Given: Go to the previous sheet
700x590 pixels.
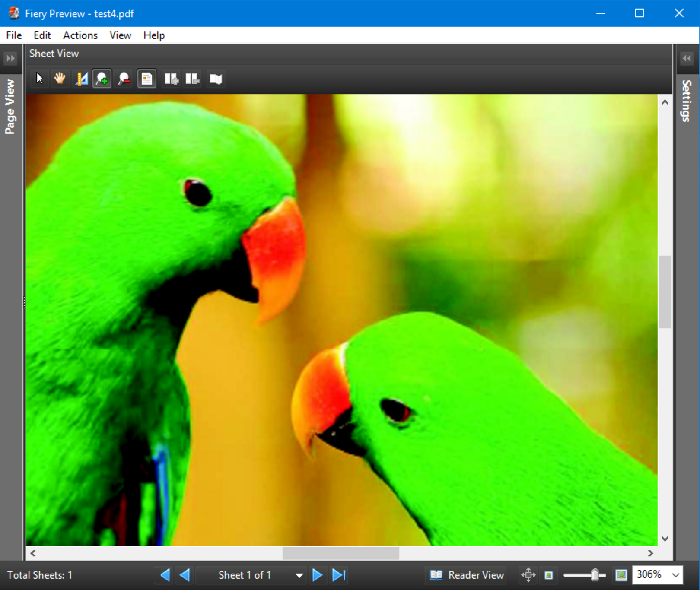Looking at the screenshot, I should click(185, 575).
